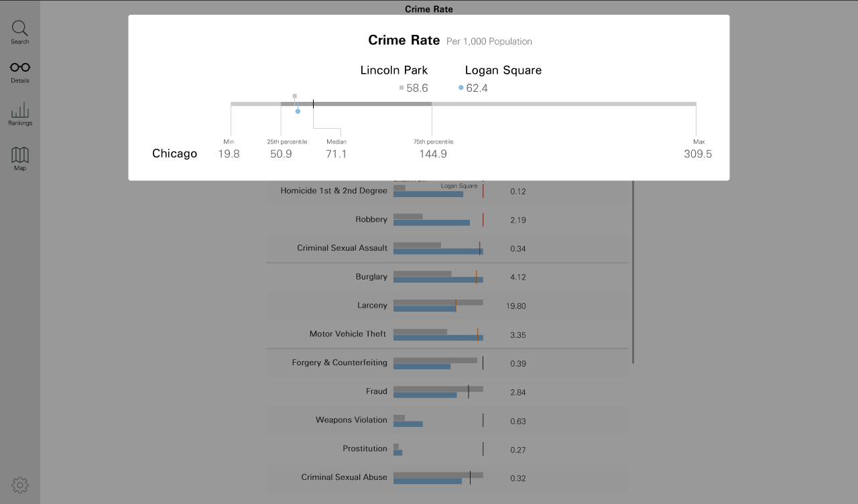This screenshot has width=858, height=504.
Task: Open the Rankings bar chart icon
Action: [20, 110]
